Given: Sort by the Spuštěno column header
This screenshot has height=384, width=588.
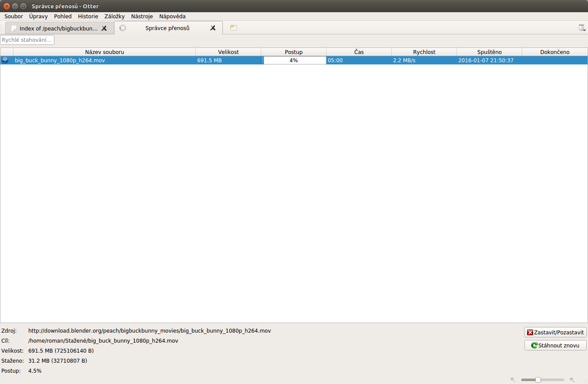Looking at the screenshot, I should pos(490,52).
